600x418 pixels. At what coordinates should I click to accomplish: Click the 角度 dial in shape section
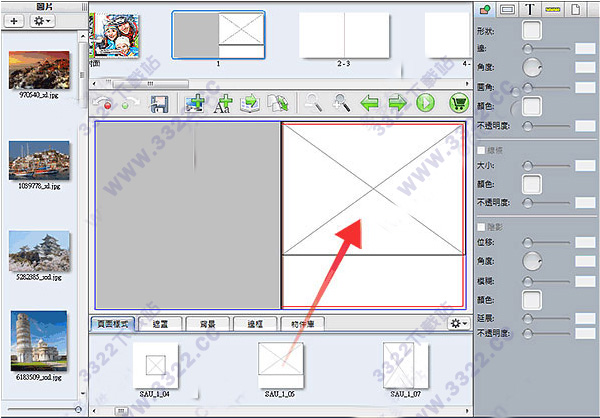point(532,67)
